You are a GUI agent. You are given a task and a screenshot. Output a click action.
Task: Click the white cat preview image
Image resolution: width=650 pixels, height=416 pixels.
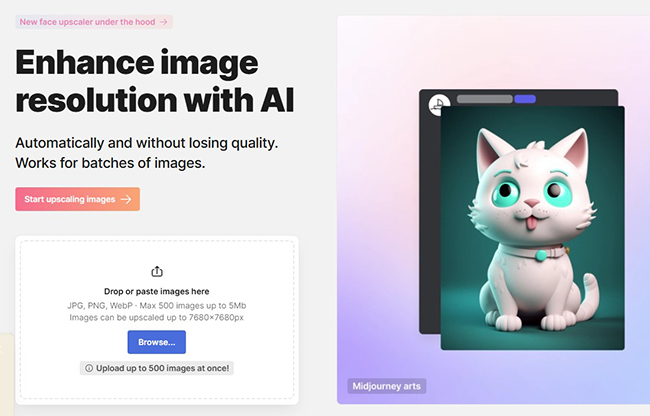(532, 228)
